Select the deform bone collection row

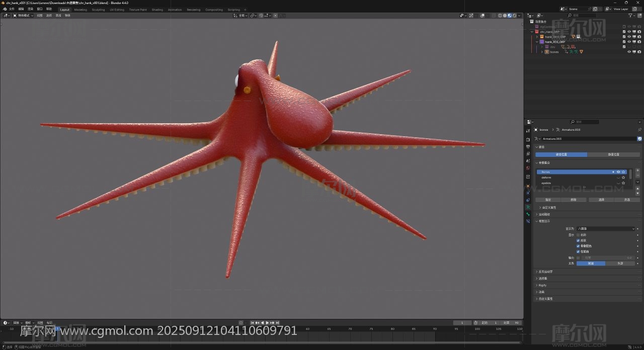583,178
